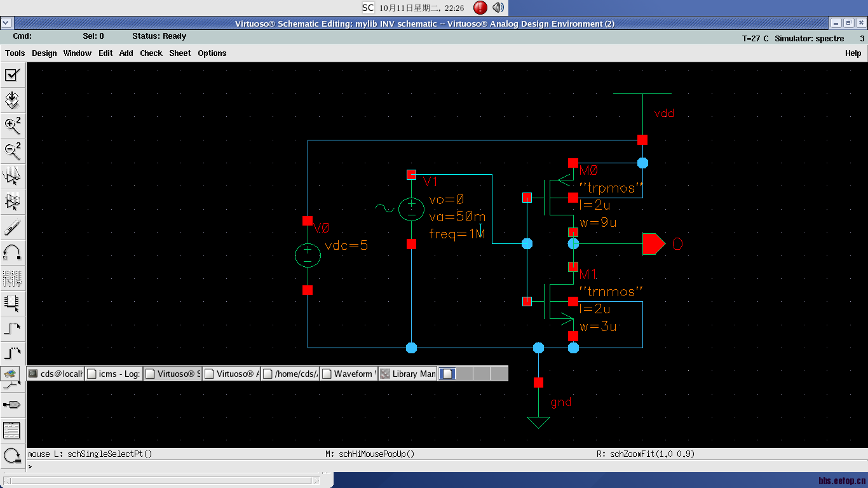Click the window menu button in title bar
Screen dimensions: 868x488
click(x=6, y=23)
